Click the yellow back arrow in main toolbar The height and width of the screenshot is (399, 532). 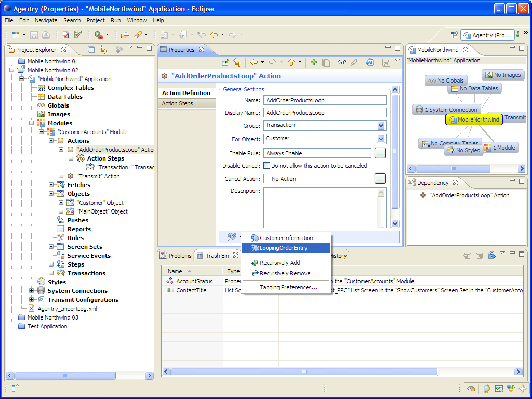coord(214,35)
